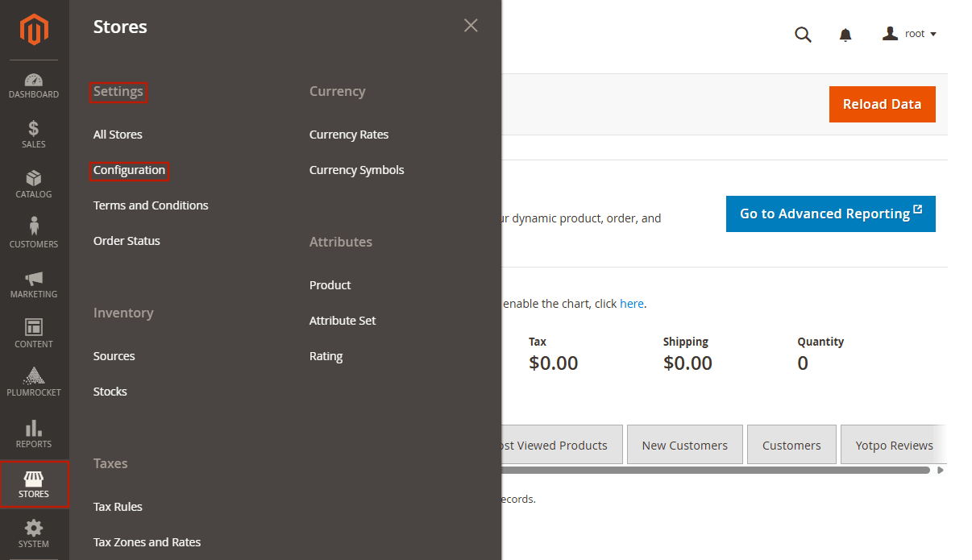
Task: Open Terms and Conditions menu item
Action: [x=151, y=205]
